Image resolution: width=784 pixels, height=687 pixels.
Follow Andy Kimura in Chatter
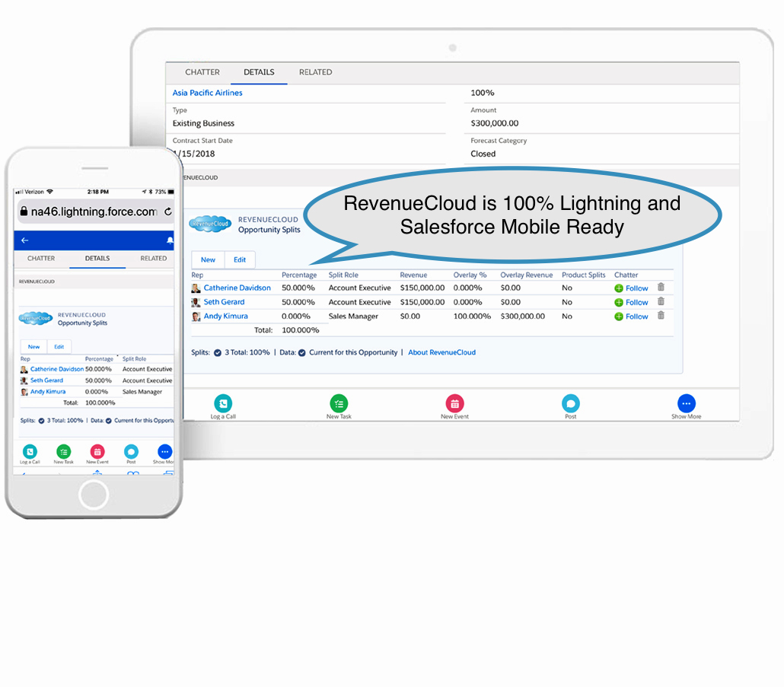point(636,316)
